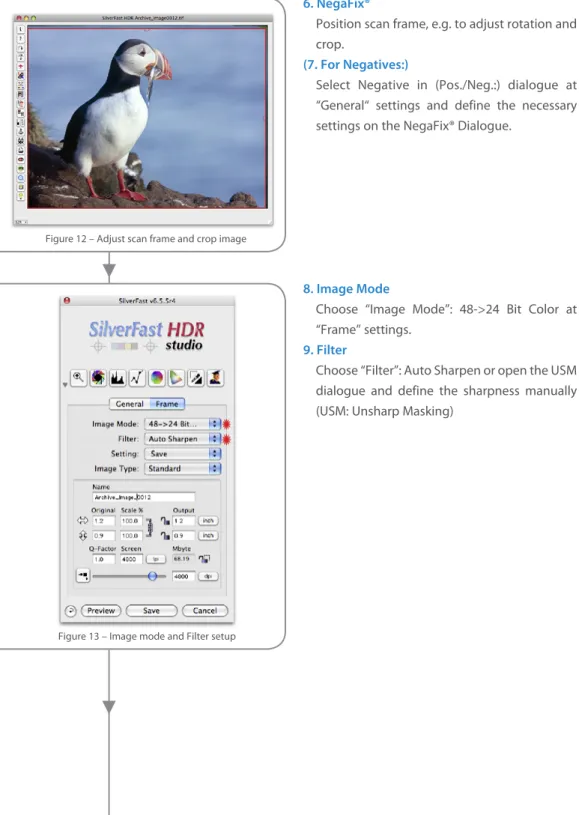Click the question mark icon in image window toolbar
Viewport: 579px width, 815px height.
click(21, 39)
